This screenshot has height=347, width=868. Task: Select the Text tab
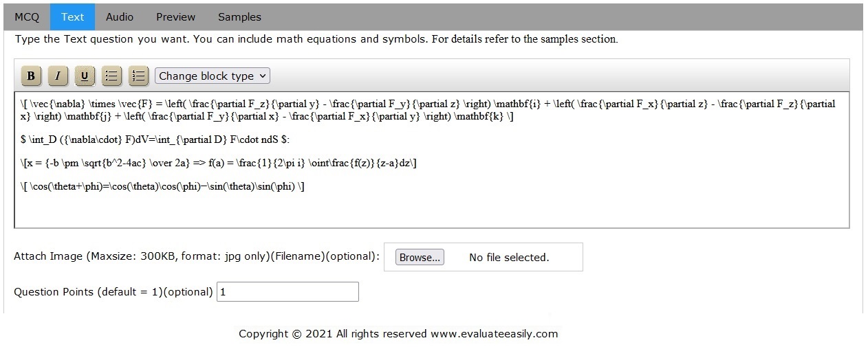point(72,16)
